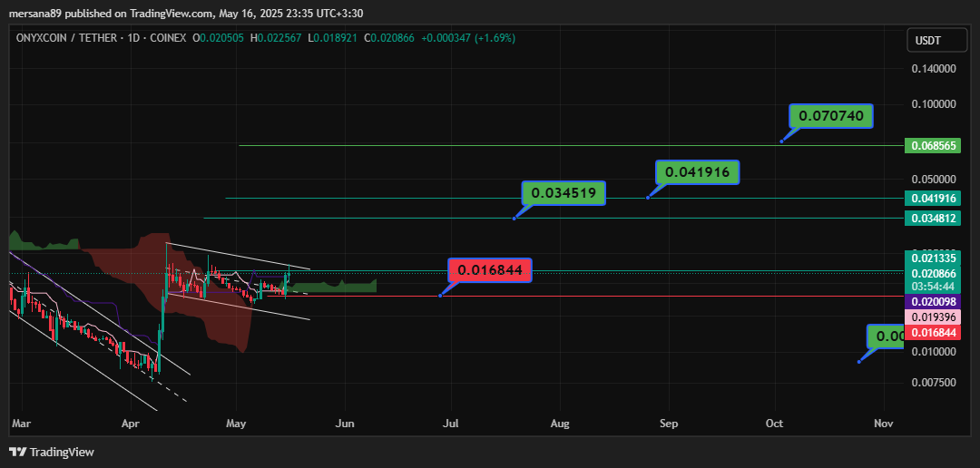
Task: Click the 0.020866 current price axis label
Action: pos(933,274)
